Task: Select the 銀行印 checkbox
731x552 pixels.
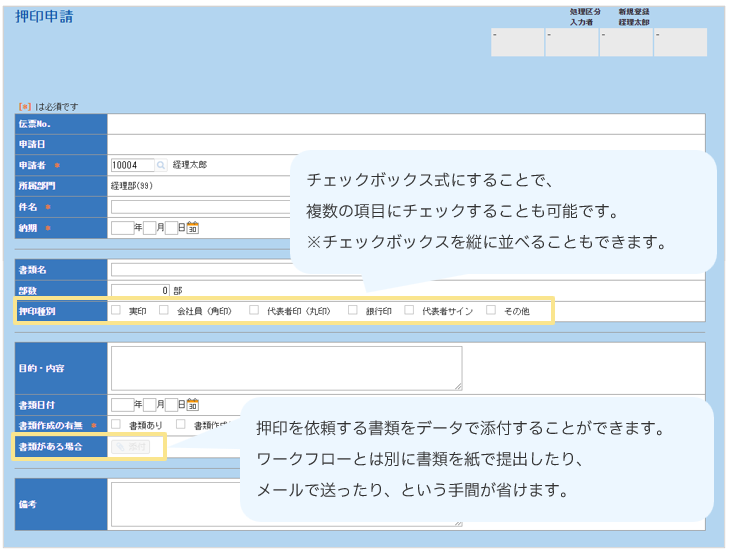Action: (x=353, y=311)
